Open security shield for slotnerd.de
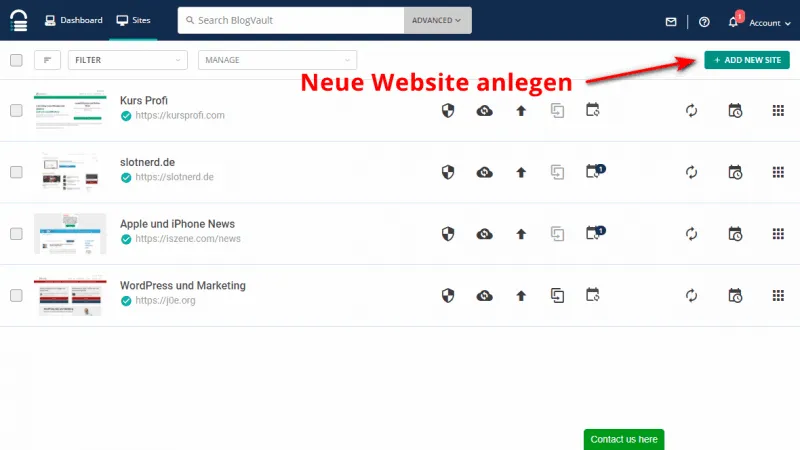The height and width of the screenshot is (450, 800). tap(448, 172)
